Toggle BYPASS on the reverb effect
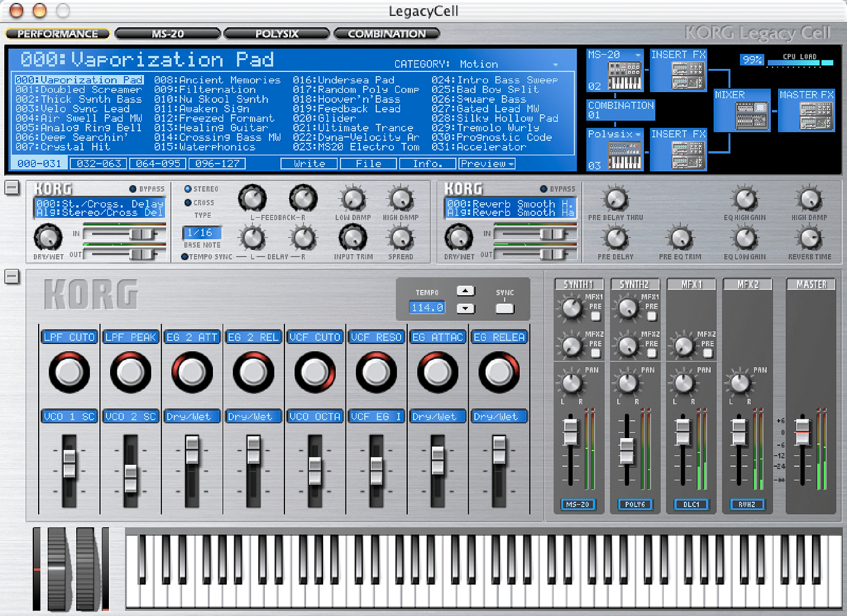847x616 pixels. (543, 189)
